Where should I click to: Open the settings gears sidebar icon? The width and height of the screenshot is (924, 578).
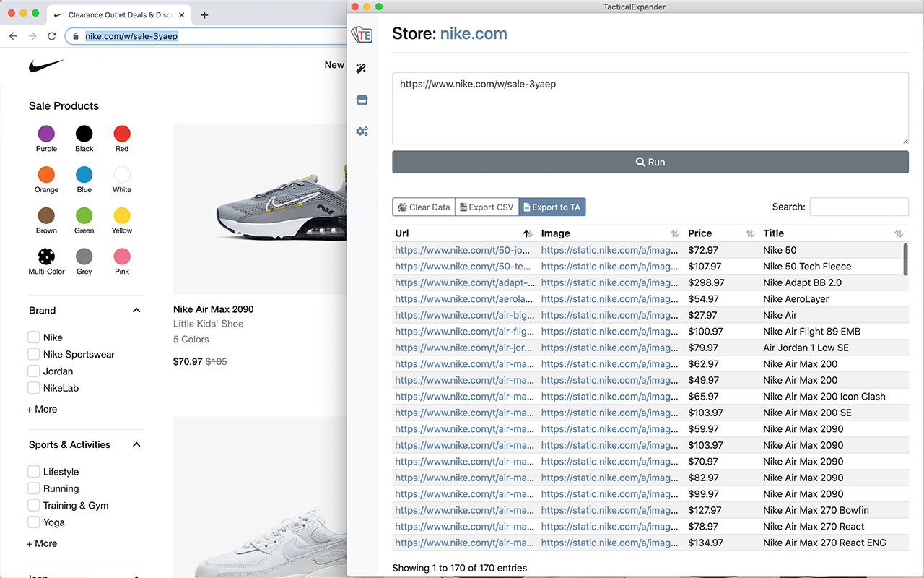(x=362, y=131)
